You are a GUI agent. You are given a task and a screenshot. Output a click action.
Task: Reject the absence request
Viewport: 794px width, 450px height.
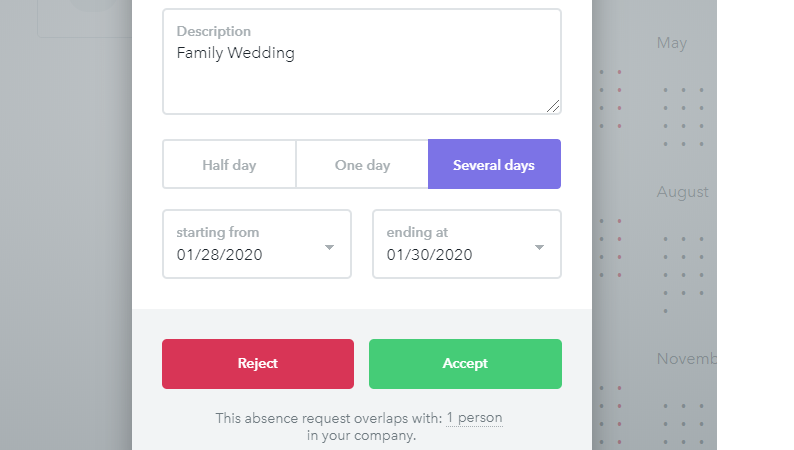[x=258, y=364]
